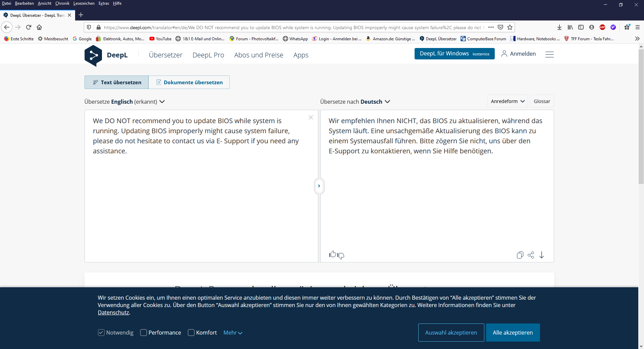Image resolution: width=644 pixels, height=349 pixels.
Task: Close the DeepL Übersetzer tab
Action: click(x=69, y=15)
